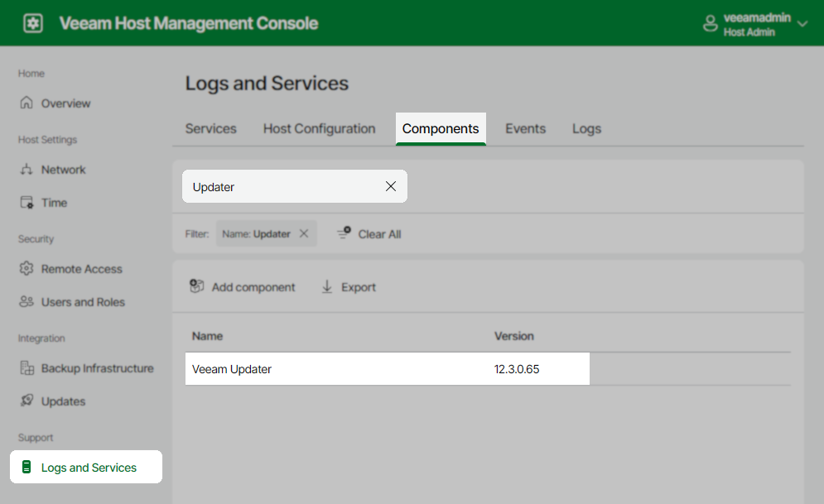
Task: Click the Clear All button
Action: click(x=369, y=233)
